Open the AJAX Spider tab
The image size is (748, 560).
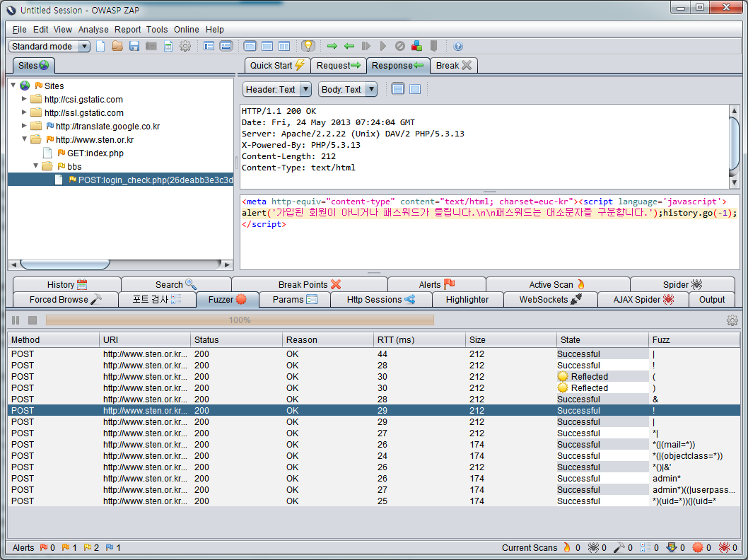coord(643,300)
